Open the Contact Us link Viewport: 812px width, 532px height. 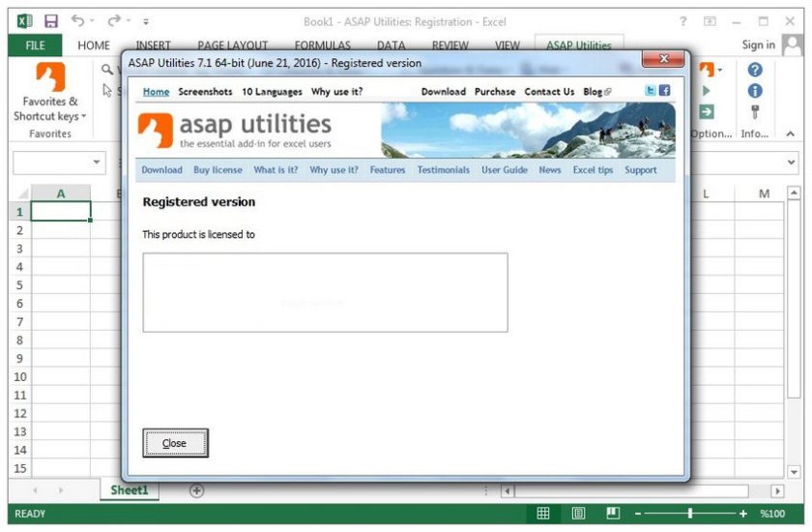(549, 92)
